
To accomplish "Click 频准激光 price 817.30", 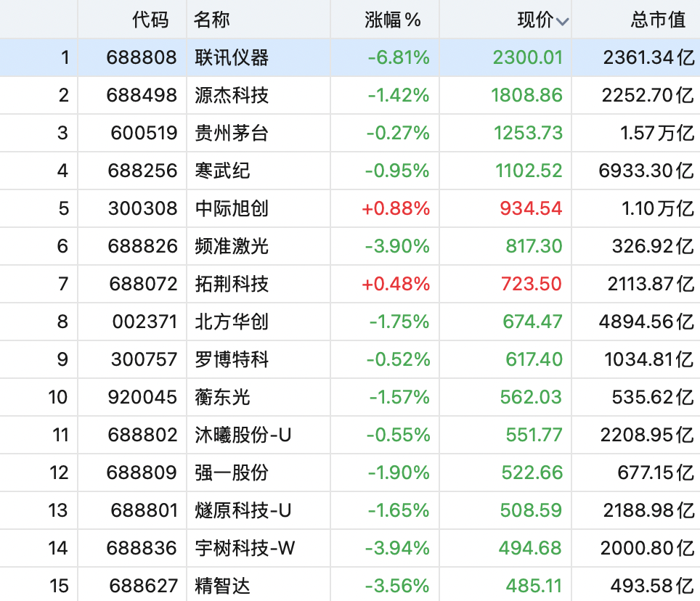I will point(534,246).
